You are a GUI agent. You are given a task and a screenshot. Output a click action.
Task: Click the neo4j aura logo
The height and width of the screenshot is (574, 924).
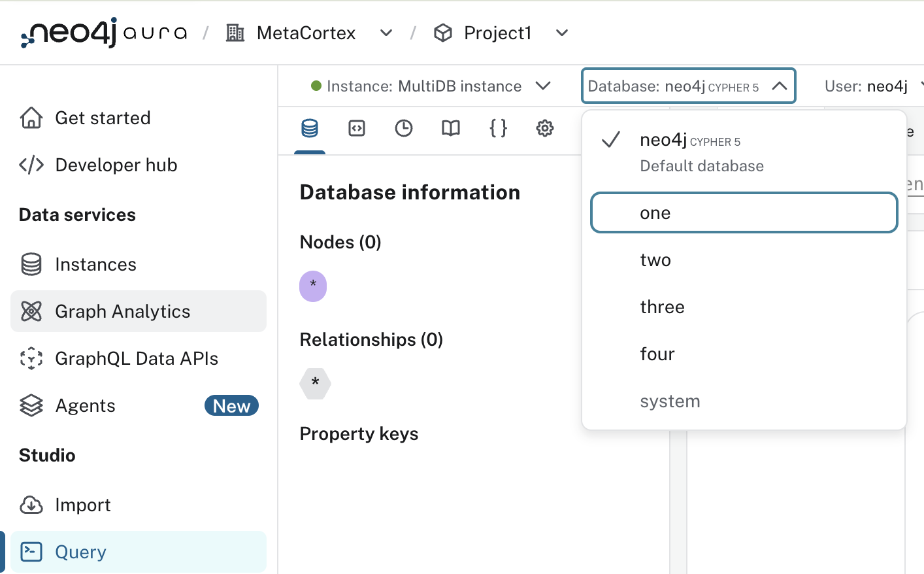[104, 33]
